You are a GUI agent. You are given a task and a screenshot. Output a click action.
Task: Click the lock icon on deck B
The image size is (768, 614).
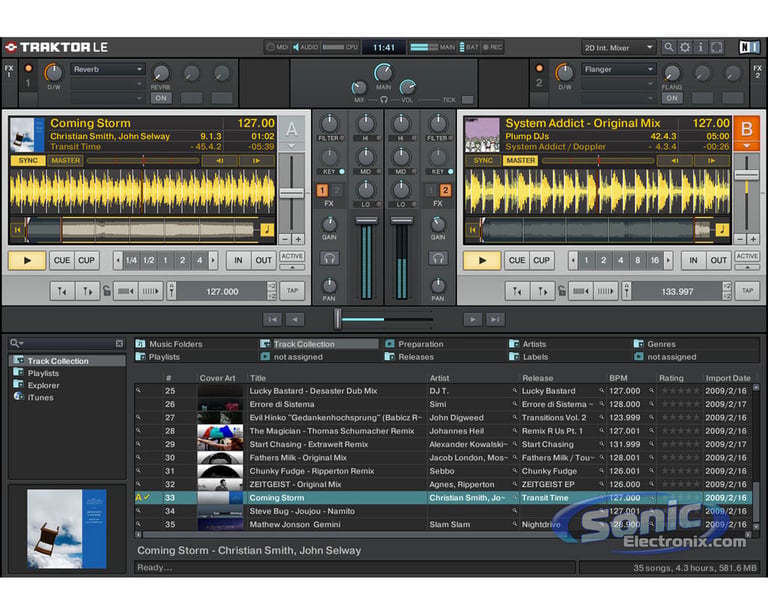click(x=561, y=291)
